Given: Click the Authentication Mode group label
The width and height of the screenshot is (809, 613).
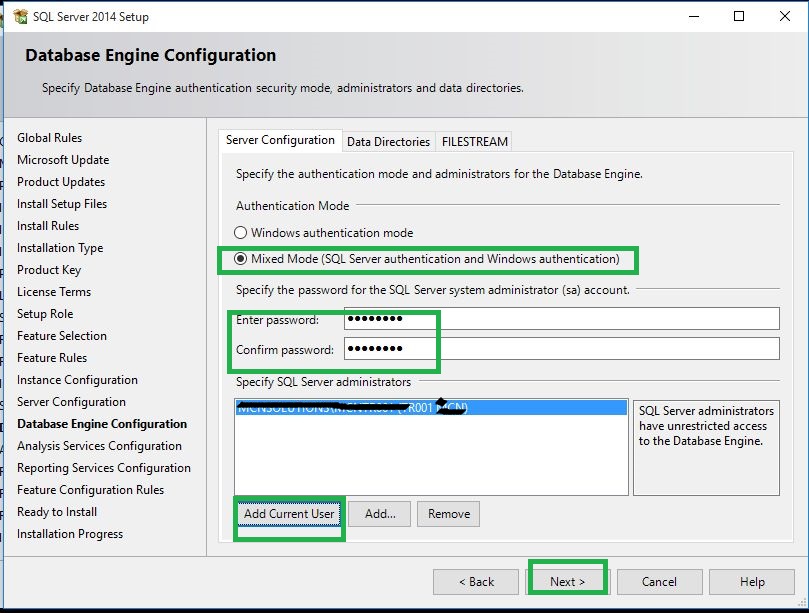Looking at the screenshot, I should [293, 206].
